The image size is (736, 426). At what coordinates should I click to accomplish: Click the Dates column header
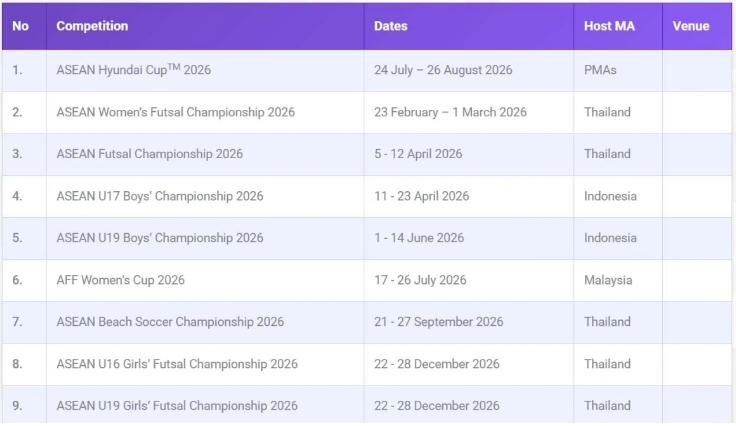[x=391, y=26]
